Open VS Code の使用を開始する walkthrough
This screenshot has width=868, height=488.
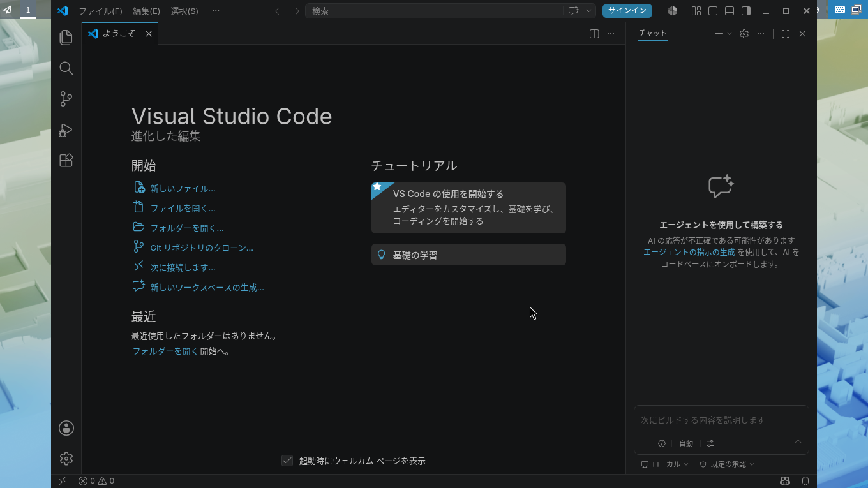(x=468, y=208)
